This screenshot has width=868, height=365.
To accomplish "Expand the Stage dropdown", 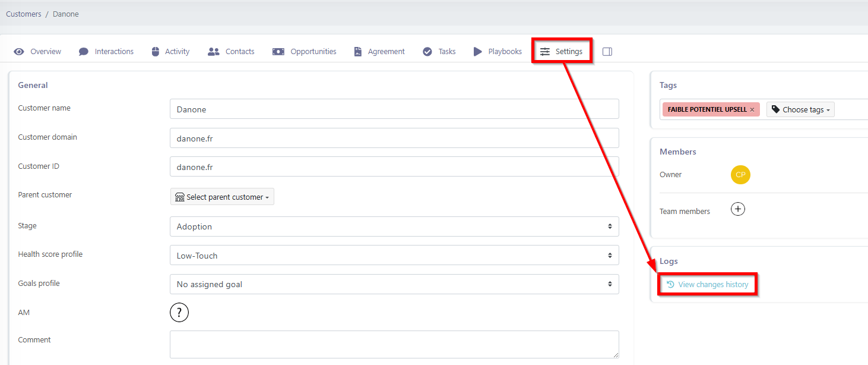I will coord(394,226).
